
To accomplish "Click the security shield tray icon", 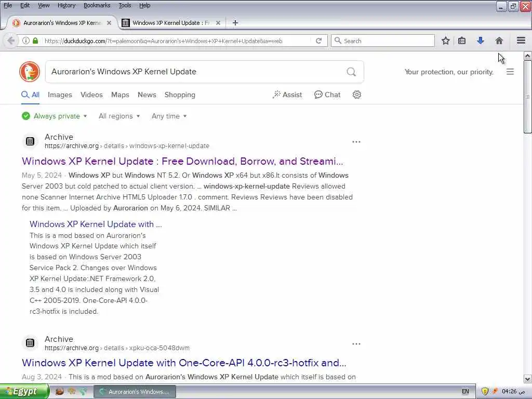I will (x=485, y=392).
